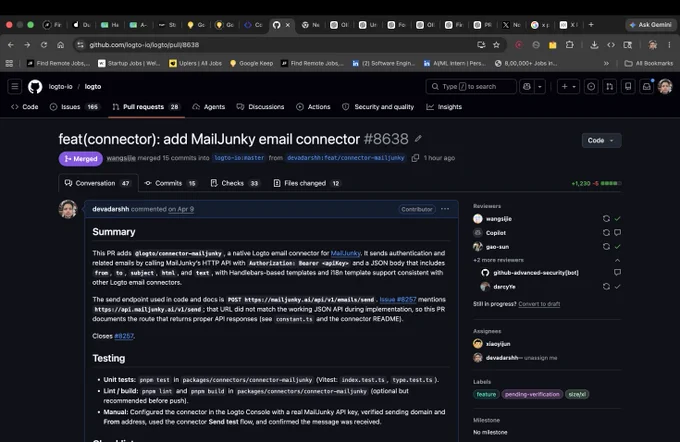The height and width of the screenshot is (442, 680).
Task: Collapse the '+2 more reviewers' chevron
Action: 618,260
